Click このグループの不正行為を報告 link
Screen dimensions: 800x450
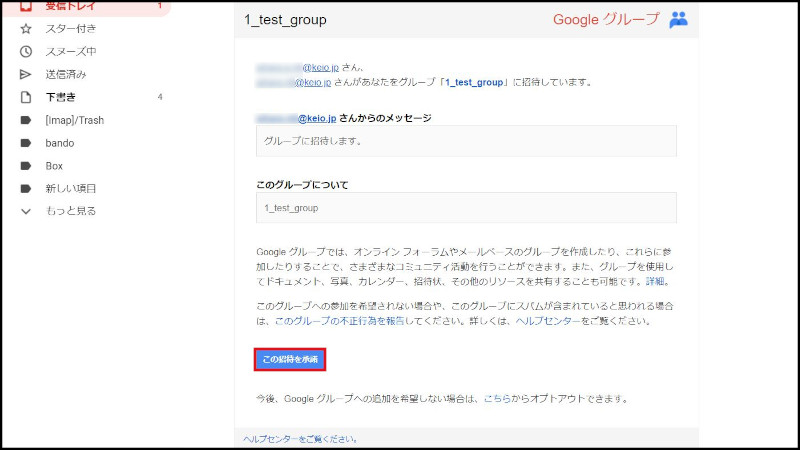point(338,321)
